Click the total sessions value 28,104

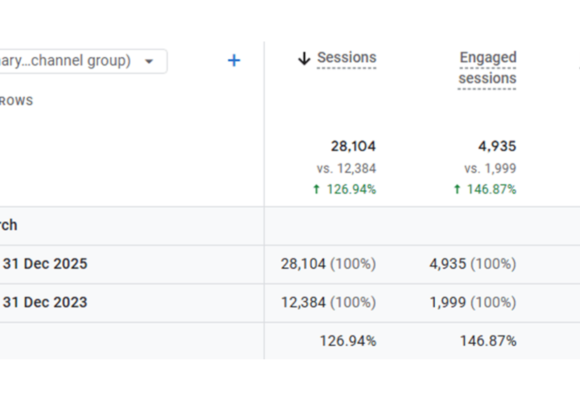[353, 146]
